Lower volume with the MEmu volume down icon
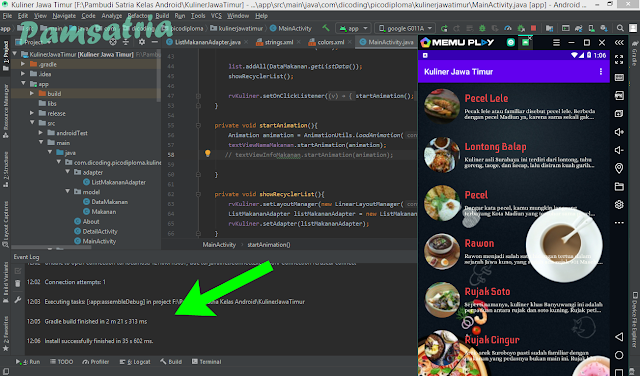 click(619, 150)
